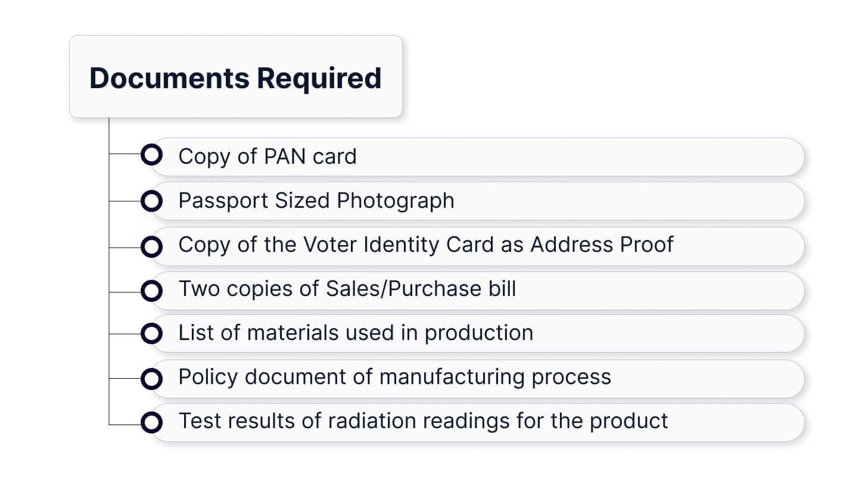
Task: Click List of materials used in production text
Action: pyautogui.click(x=355, y=333)
